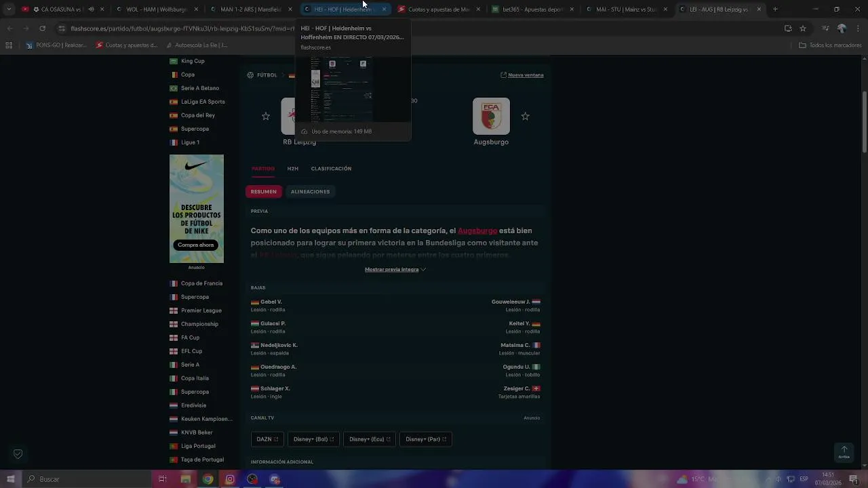Image resolution: width=868 pixels, height=488 pixels.
Task: Open DAZN TV channel link
Action: click(267, 439)
